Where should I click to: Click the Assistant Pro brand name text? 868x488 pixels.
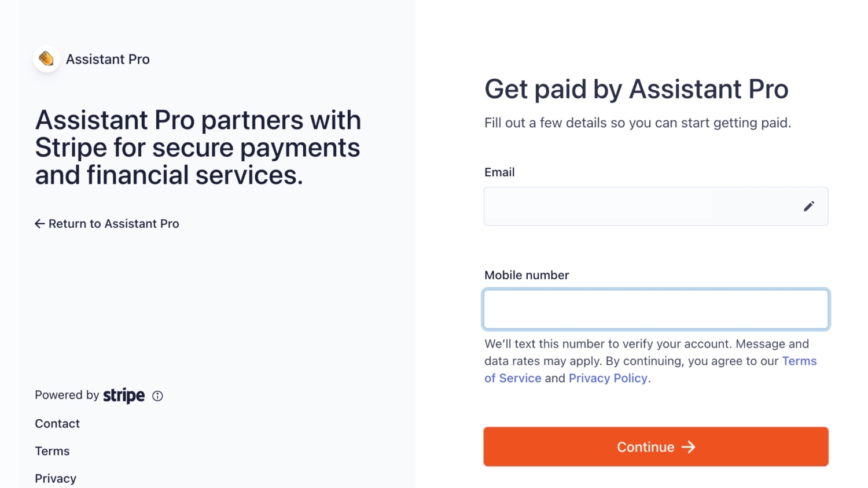[108, 59]
